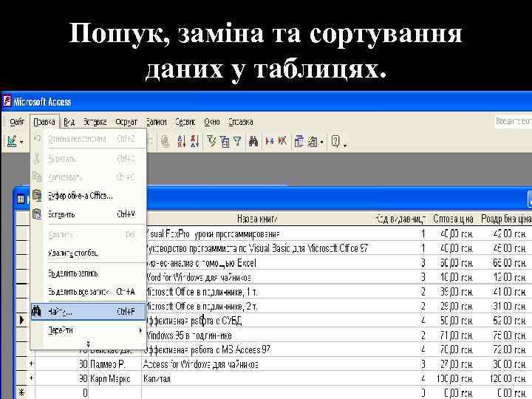
Task: Click the table window's datasheet icon
Action: click(21, 199)
